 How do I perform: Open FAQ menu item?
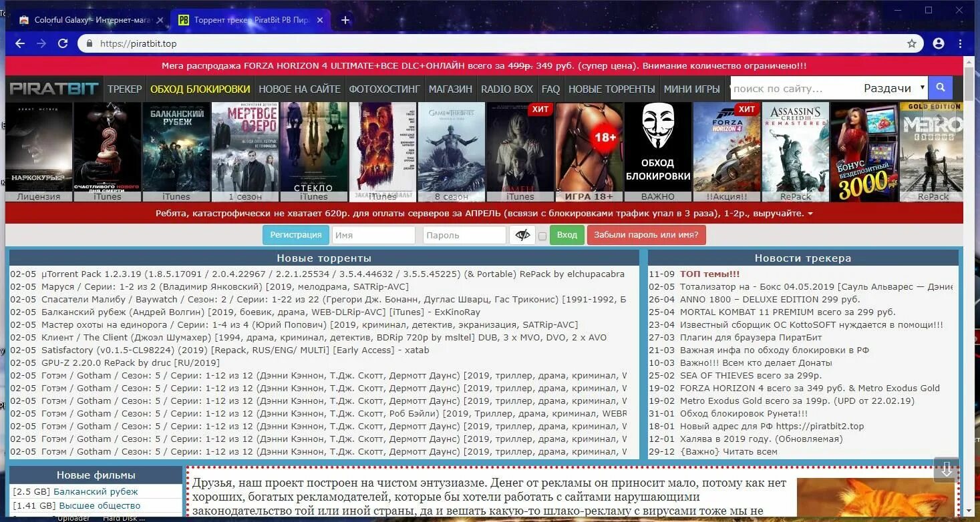click(x=550, y=89)
